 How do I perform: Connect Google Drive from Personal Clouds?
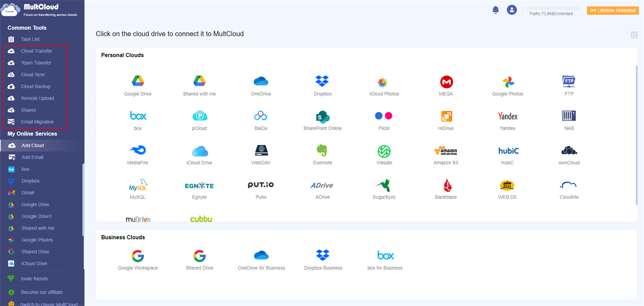[138, 81]
